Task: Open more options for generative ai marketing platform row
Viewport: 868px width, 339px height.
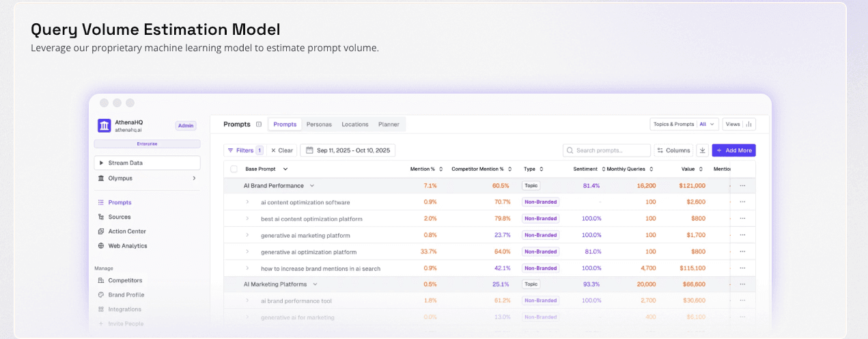Action: click(x=742, y=235)
